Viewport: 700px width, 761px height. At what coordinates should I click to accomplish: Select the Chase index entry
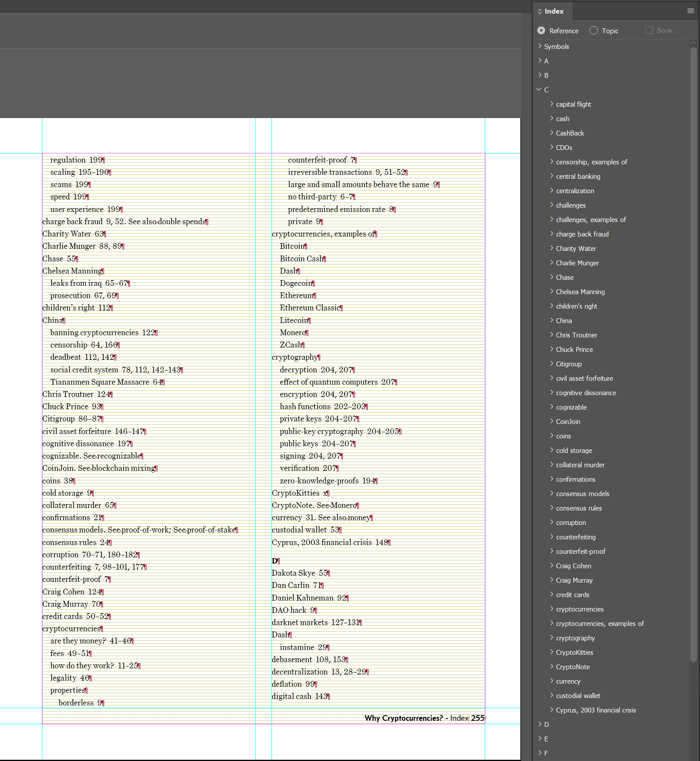564,278
